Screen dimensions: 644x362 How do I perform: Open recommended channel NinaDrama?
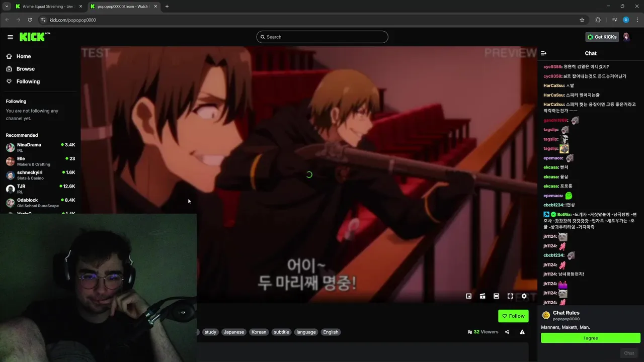click(x=40, y=147)
